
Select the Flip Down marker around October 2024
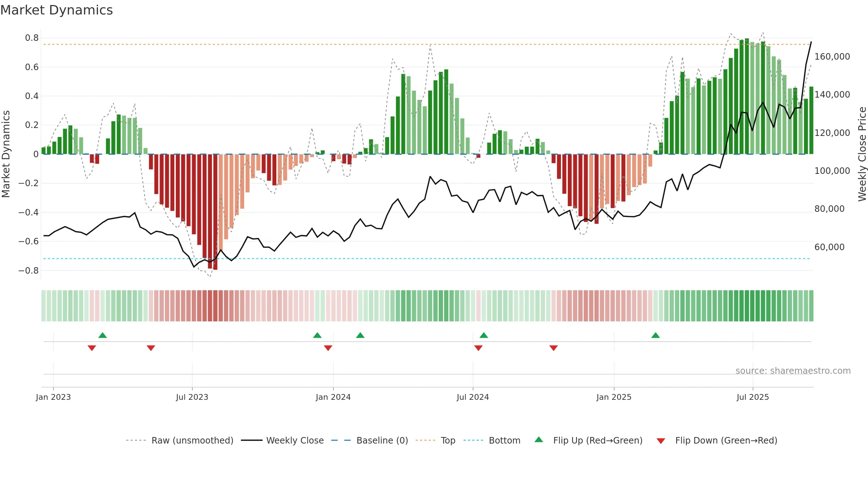554,348
